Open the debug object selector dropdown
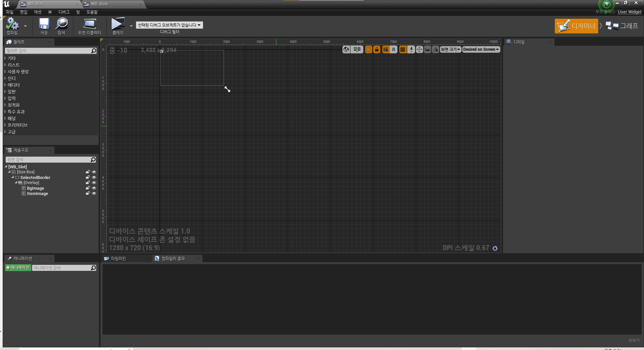 pos(169,25)
